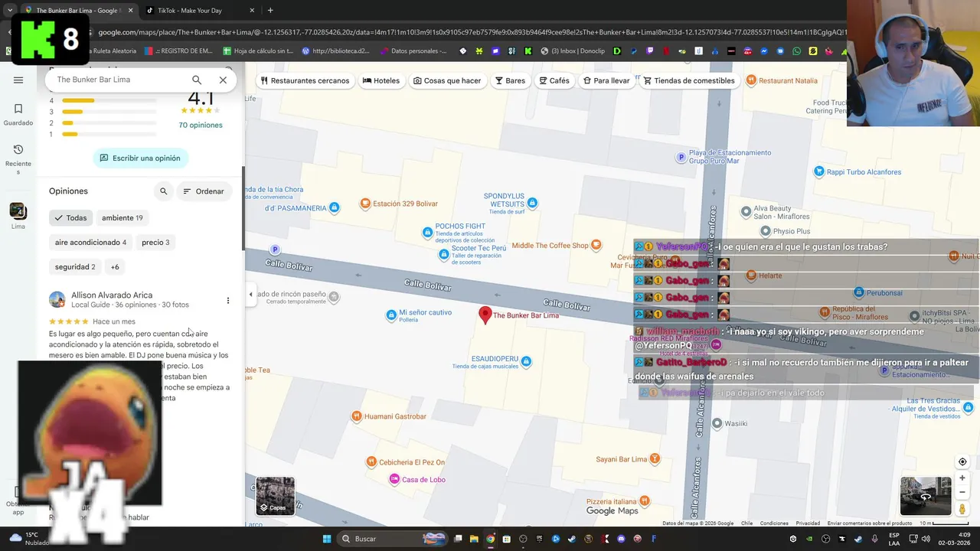The width and height of the screenshot is (980, 551).
Task: Filter reviews by 'seguridad 2'
Action: tap(75, 267)
